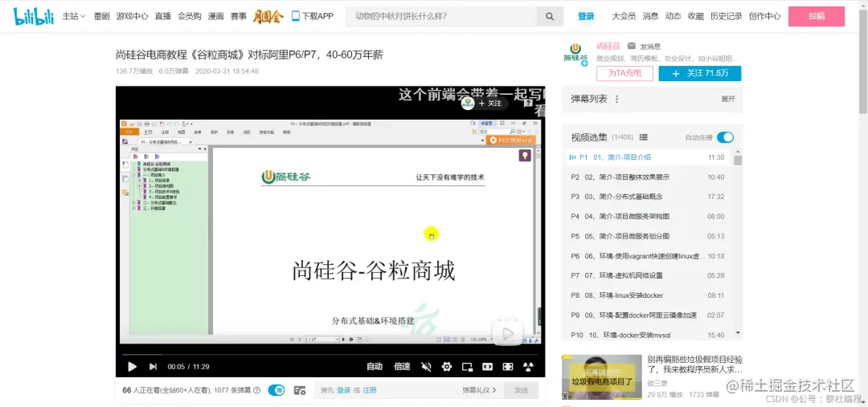Click the search magnifier icon

[x=550, y=17]
